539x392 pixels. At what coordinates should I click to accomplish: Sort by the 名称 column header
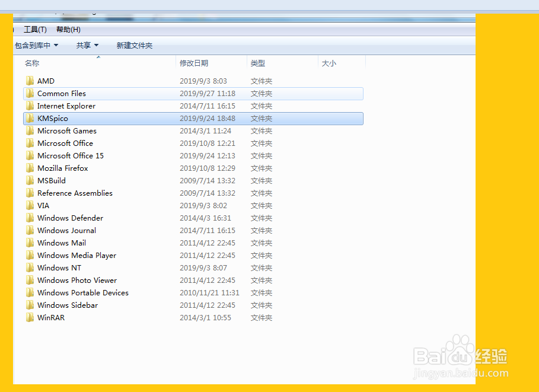point(32,63)
